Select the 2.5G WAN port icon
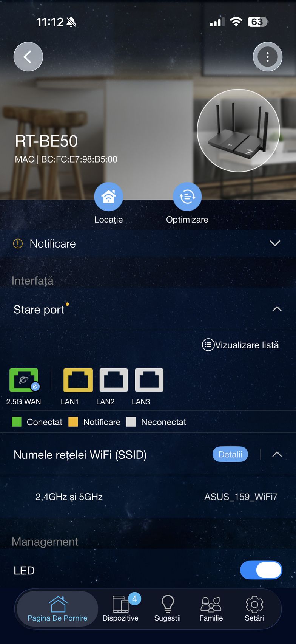 24,380
